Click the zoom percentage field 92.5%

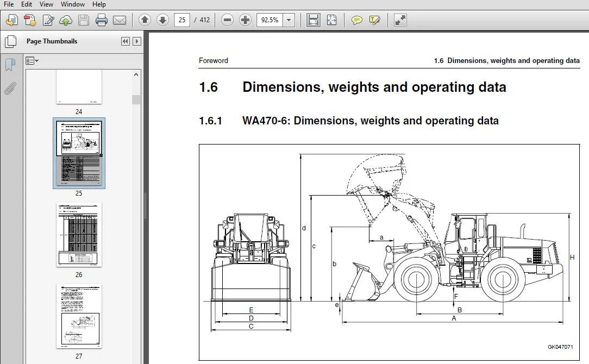tap(270, 20)
